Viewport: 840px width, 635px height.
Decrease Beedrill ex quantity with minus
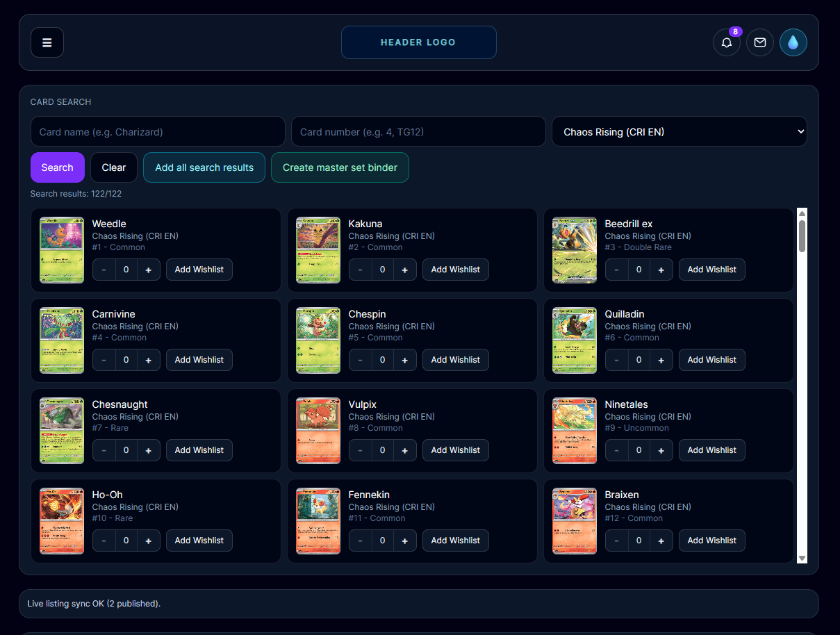point(617,270)
